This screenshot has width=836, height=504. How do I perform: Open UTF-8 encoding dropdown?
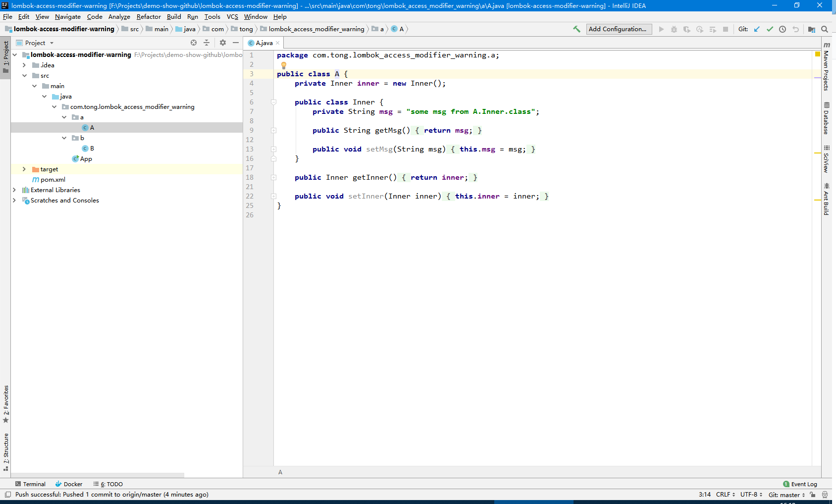pos(751,495)
